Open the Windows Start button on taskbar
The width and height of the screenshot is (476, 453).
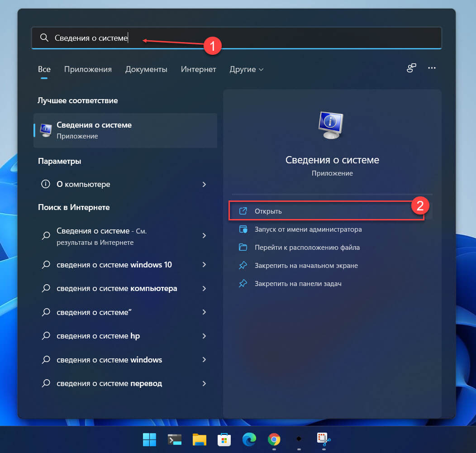pos(149,439)
